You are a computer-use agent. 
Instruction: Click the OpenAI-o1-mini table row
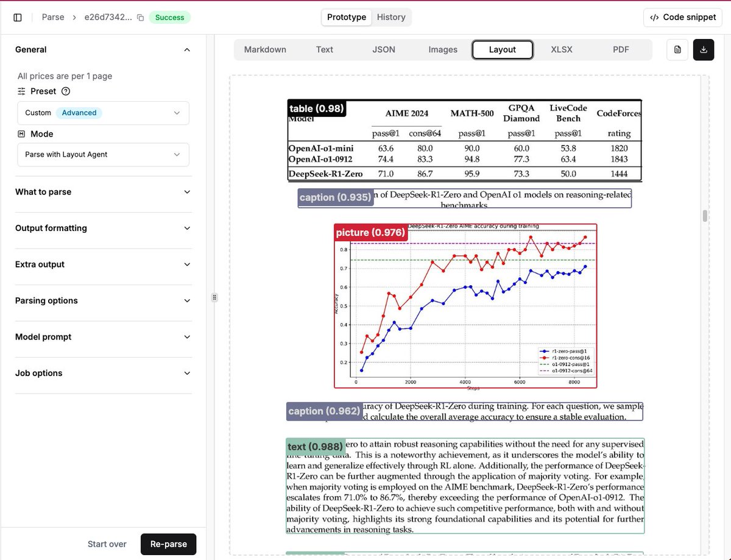[465, 148]
